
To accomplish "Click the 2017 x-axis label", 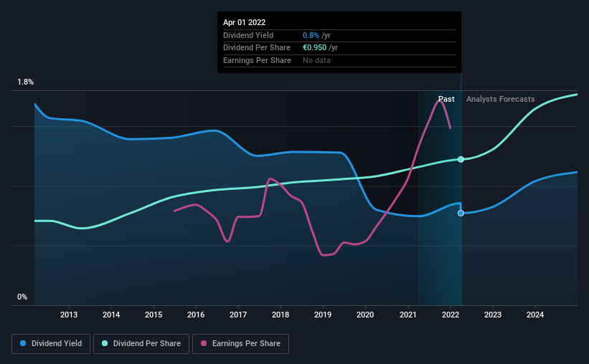I will pos(238,315).
